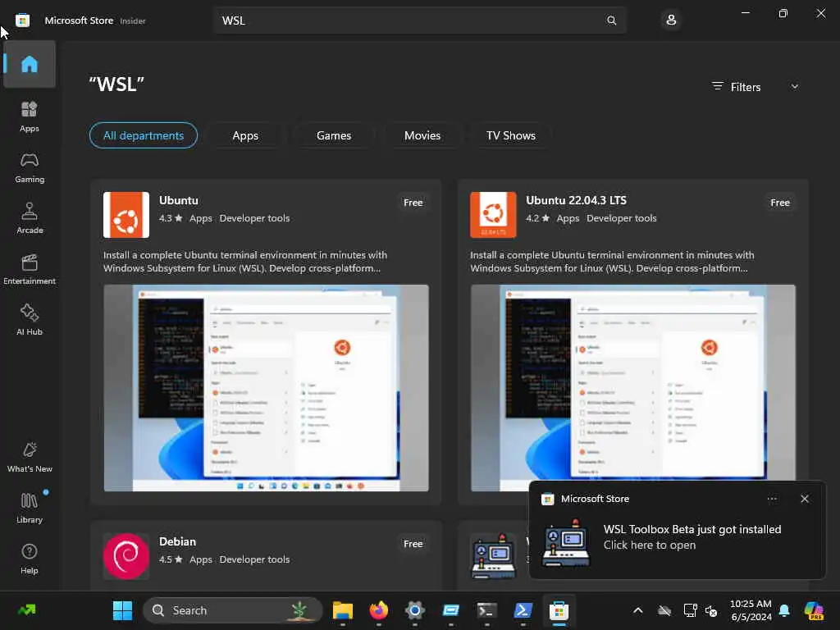Open the user account profile icon
840x630 pixels.
point(671,21)
